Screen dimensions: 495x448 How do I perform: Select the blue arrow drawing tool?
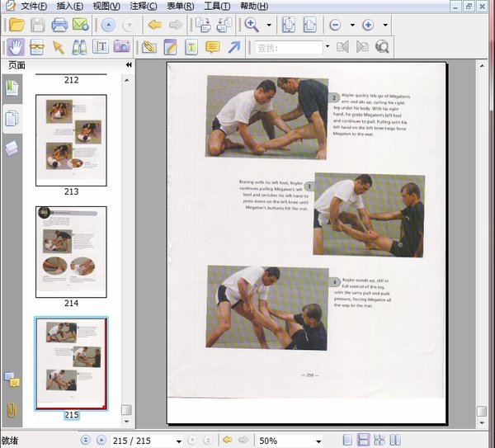click(x=234, y=47)
